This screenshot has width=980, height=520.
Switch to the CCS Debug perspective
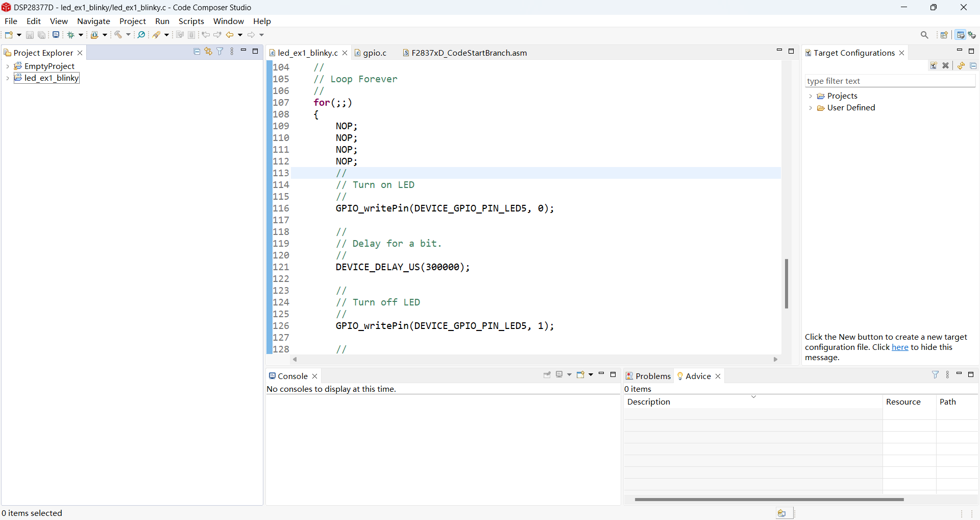(972, 35)
